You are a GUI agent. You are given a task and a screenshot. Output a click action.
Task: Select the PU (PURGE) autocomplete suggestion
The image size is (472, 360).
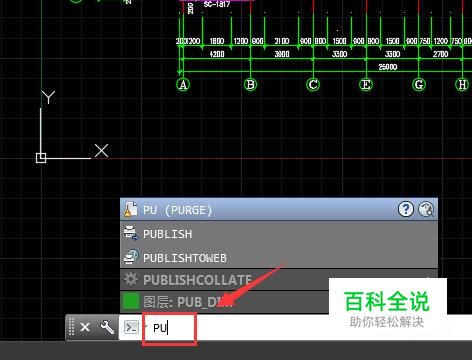279,209
